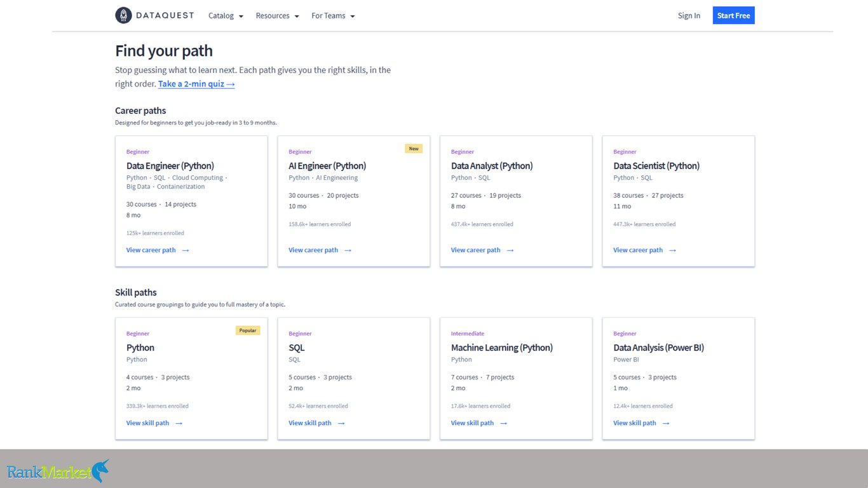View skill path for SQL card
The image size is (868, 488).
coord(316,423)
